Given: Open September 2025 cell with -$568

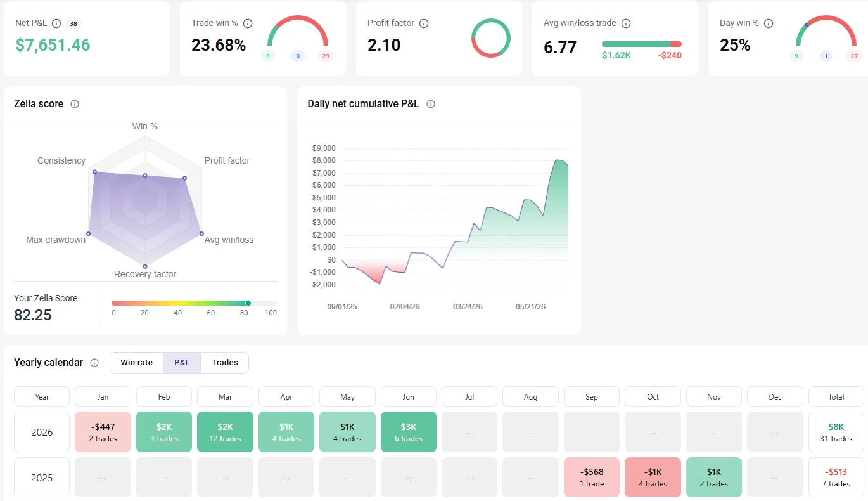Looking at the screenshot, I should tap(592, 477).
